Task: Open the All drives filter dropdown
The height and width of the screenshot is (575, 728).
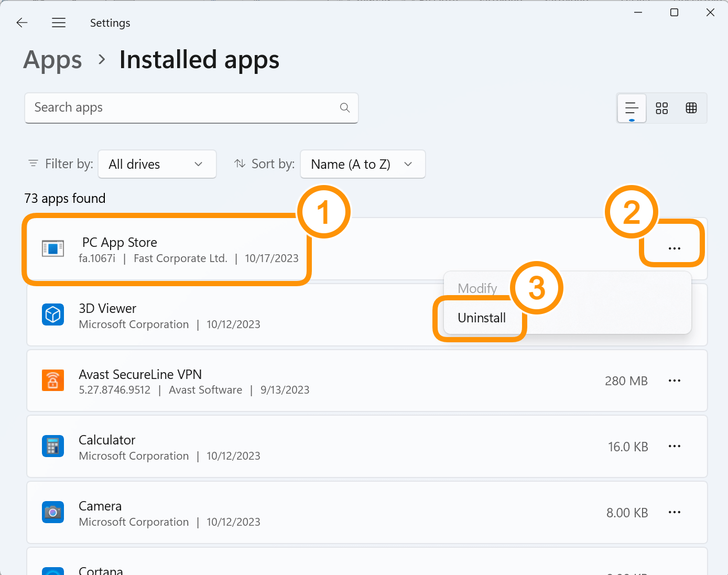Action: coord(157,164)
